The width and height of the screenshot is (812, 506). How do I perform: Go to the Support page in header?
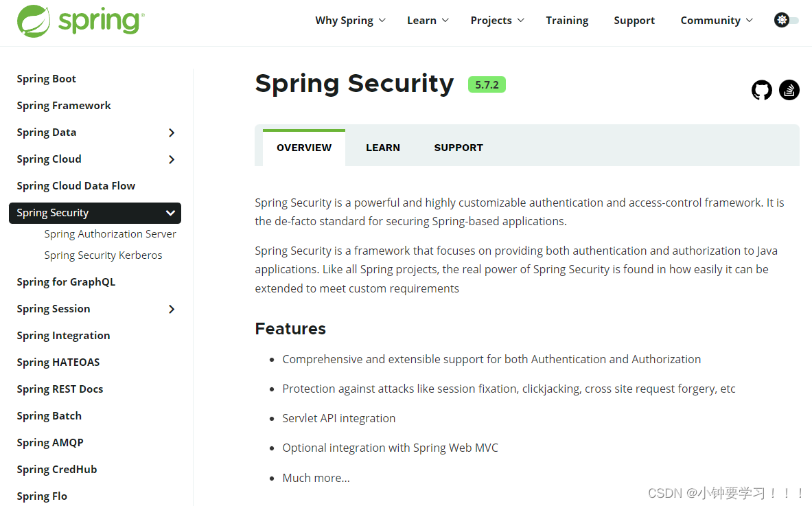click(634, 20)
